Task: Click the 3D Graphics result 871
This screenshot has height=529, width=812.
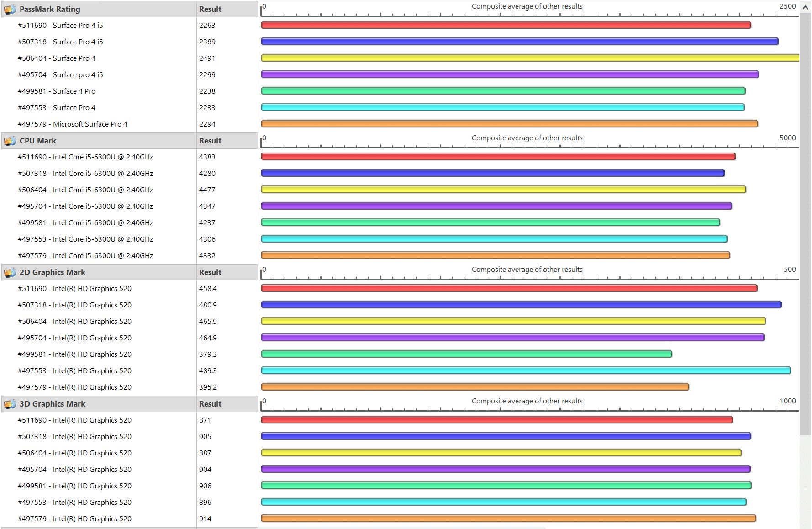Action: (x=205, y=420)
